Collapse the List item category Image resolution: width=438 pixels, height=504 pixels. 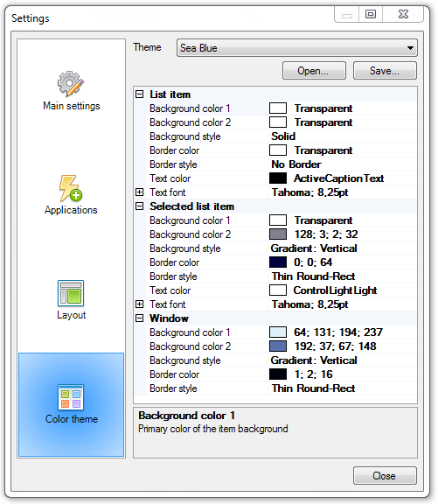139,94
